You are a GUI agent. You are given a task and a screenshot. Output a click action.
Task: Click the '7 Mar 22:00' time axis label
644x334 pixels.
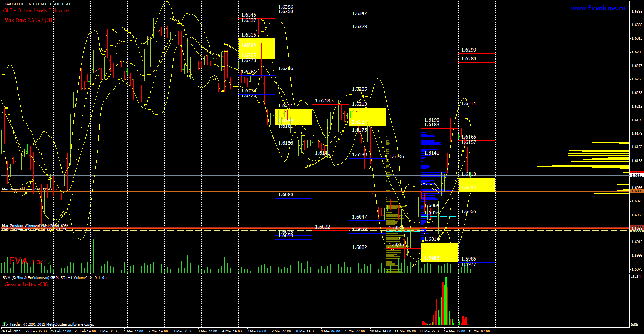[281, 331]
